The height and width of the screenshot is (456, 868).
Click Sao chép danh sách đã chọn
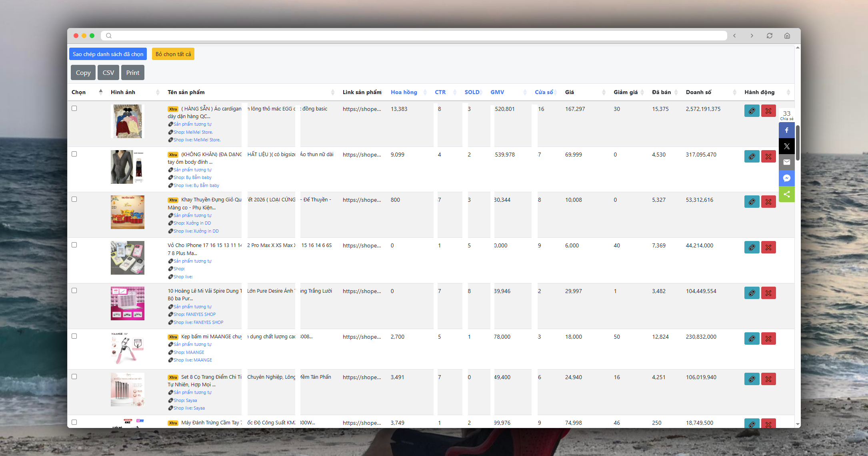click(x=108, y=54)
